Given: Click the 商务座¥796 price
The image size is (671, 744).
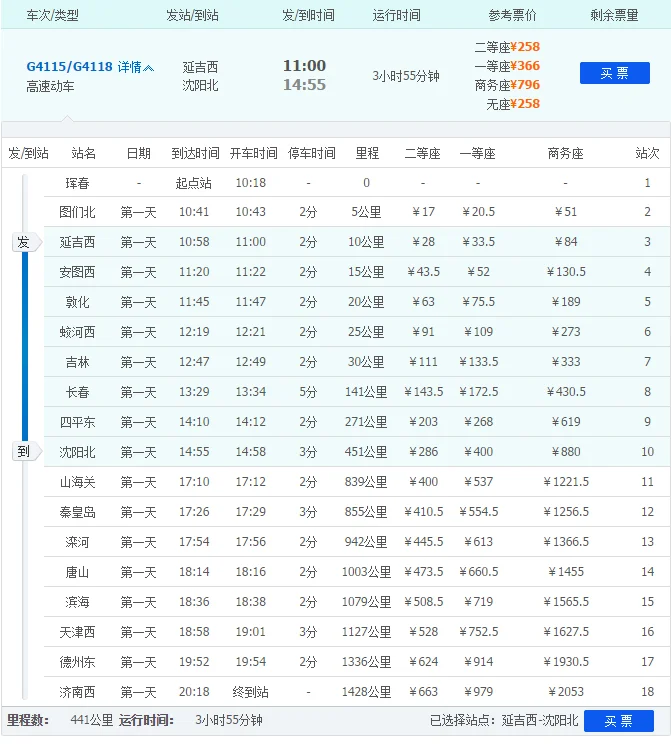Looking at the screenshot, I should 507,85.
